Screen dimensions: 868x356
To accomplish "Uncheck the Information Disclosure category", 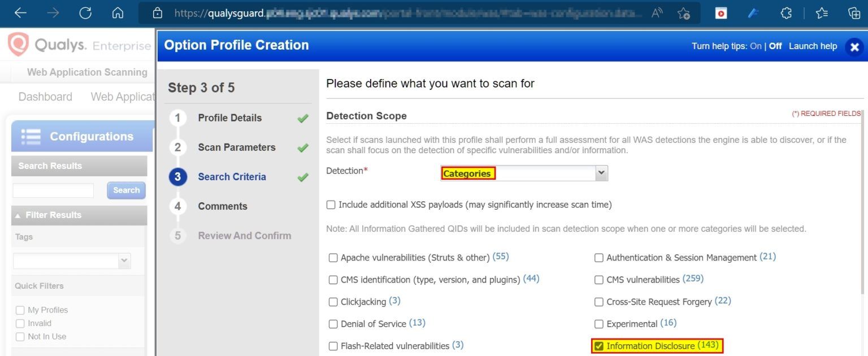I will click(598, 346).
